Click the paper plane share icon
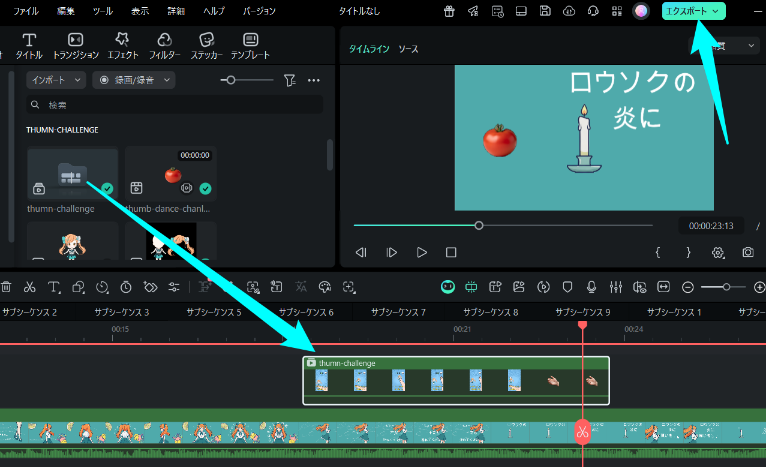 (473, 11)
